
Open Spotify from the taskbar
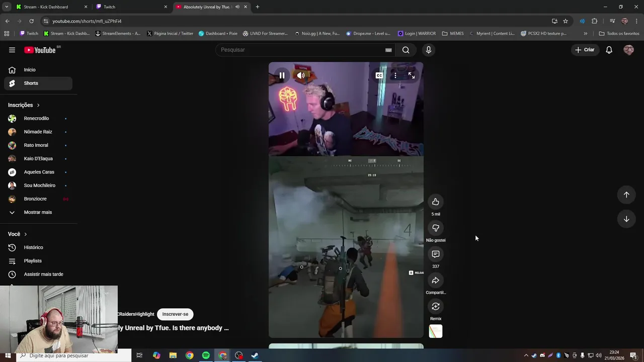coord(206,355)
